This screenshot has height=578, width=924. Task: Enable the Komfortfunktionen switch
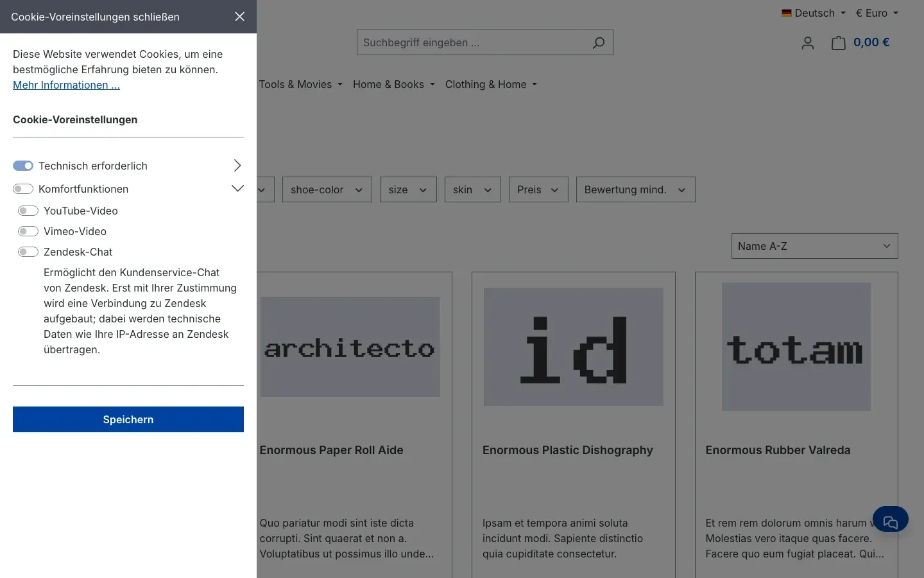tap(23, 189)
